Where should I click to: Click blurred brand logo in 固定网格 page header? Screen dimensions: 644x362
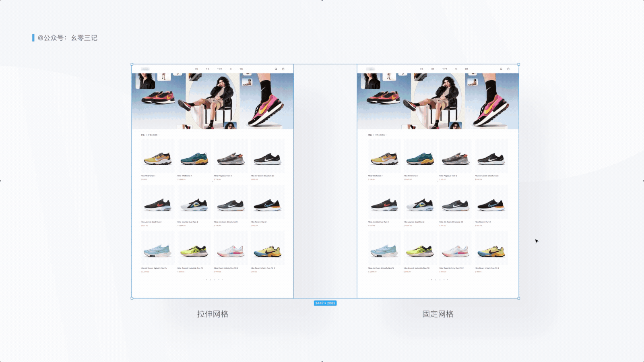(371, 69)
